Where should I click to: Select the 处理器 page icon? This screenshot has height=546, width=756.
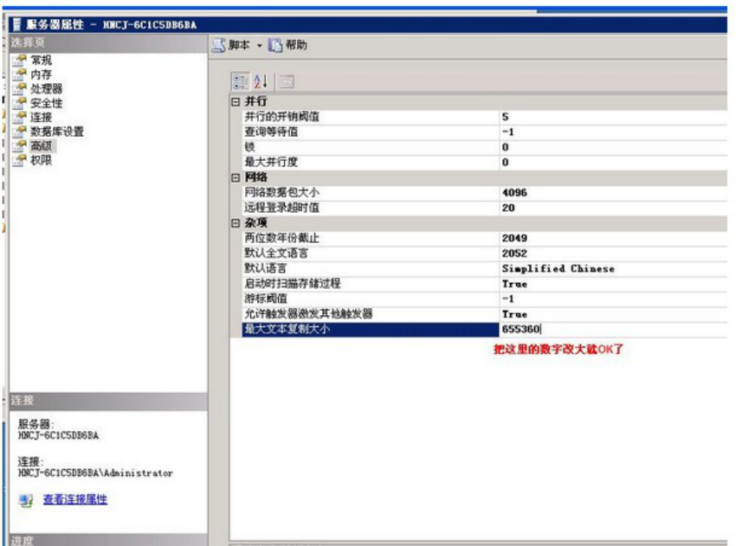(21, 89)
